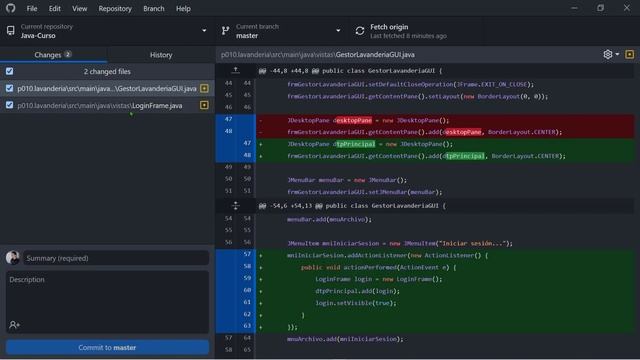Restore down the GitHub Desktop window

tap(600, 8)
